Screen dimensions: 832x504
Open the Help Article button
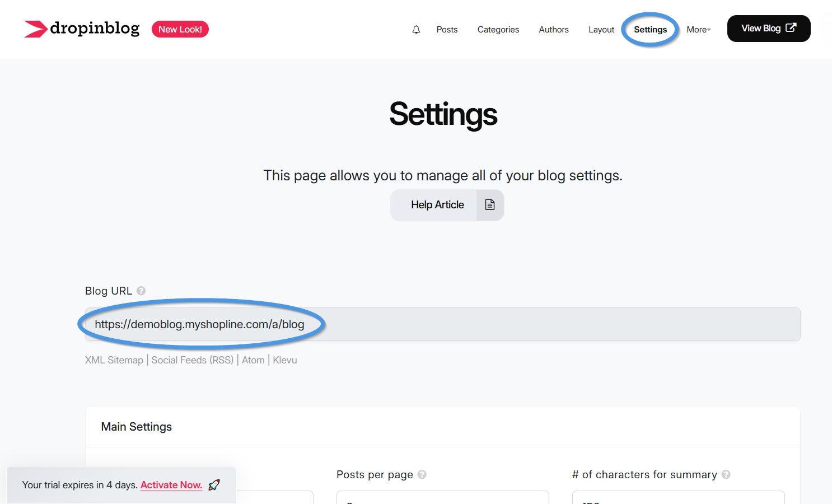tap(437, 205)
